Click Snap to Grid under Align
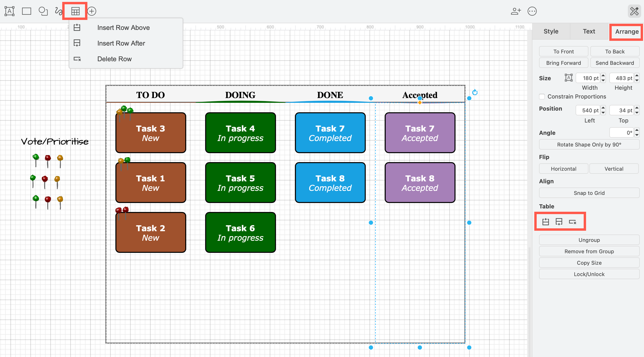The image size is (644, 357). point(589,193)
